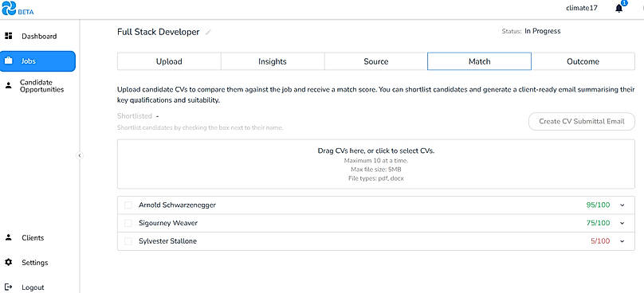Click the CV drop zone to select files
The height and width of the screenshot is (293, 644).
[376, 164]
